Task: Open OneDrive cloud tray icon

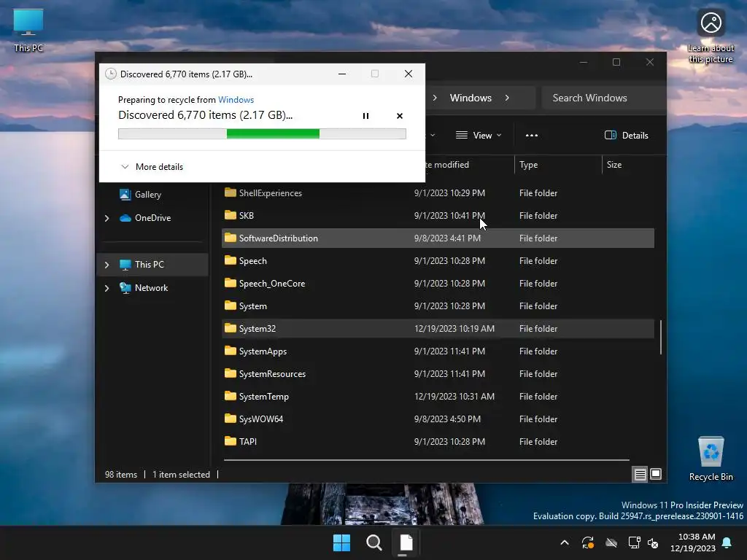Action: [611, 542]
